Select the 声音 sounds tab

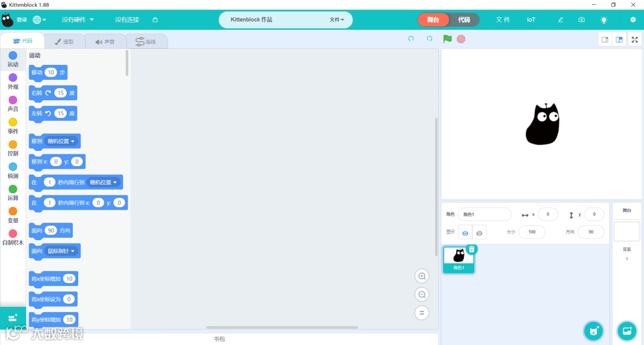tap(105, 42)
